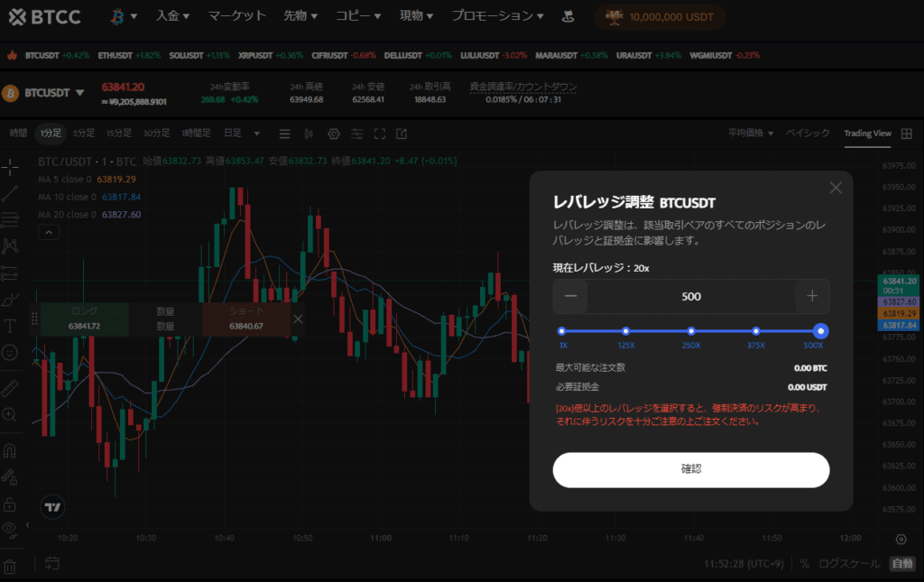The height and width of the screenshot is (582, 924).
Task: Toggle hide all drawings eye icon
Action: [x=10, y=528]
